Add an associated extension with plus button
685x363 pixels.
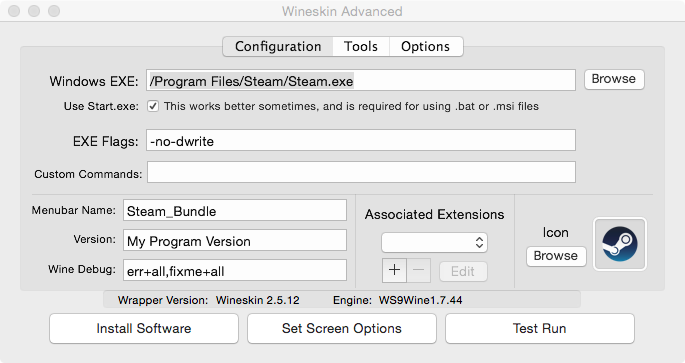[394, 270]
